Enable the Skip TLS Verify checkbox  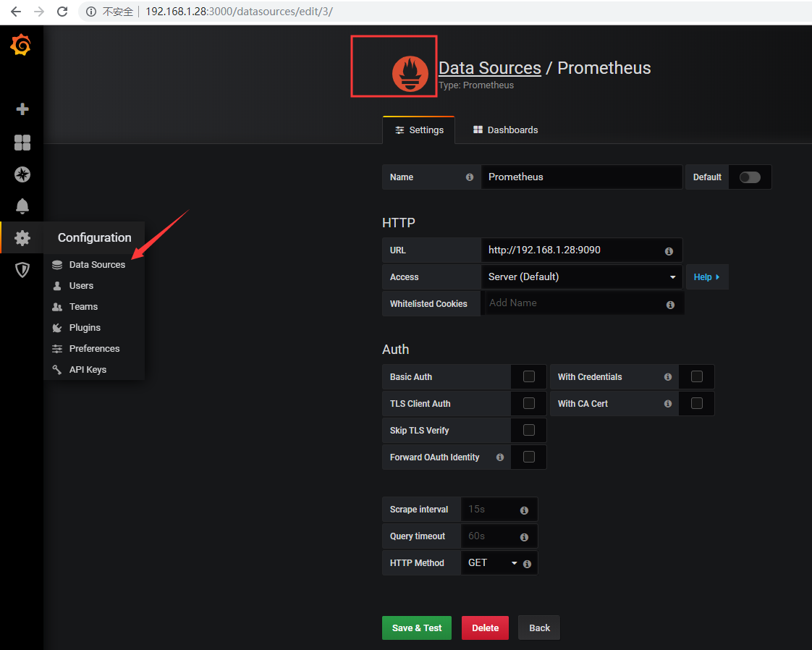[529, 431]
